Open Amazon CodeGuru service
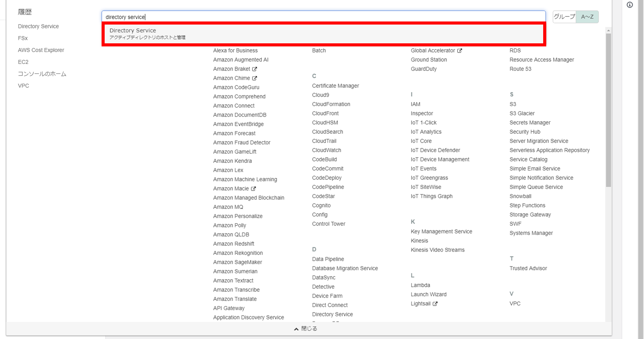The image size is (644, 339). [236, 87]
